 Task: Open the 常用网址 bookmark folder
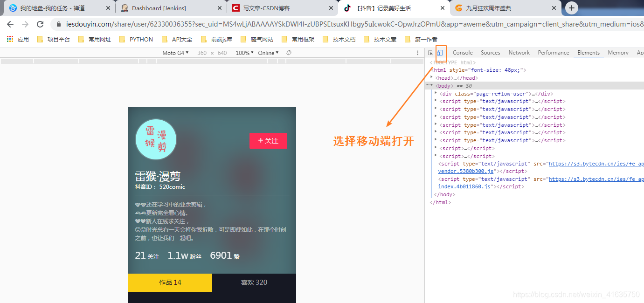(95, 40)
